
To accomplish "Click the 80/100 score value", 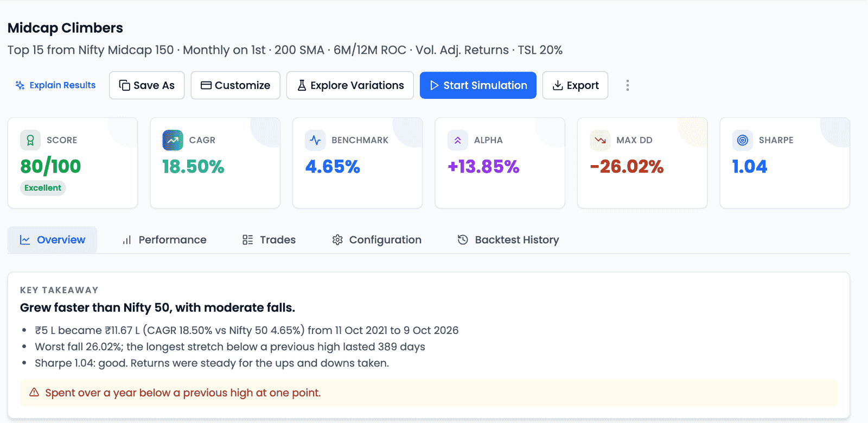I will click(x=50, y=166).
